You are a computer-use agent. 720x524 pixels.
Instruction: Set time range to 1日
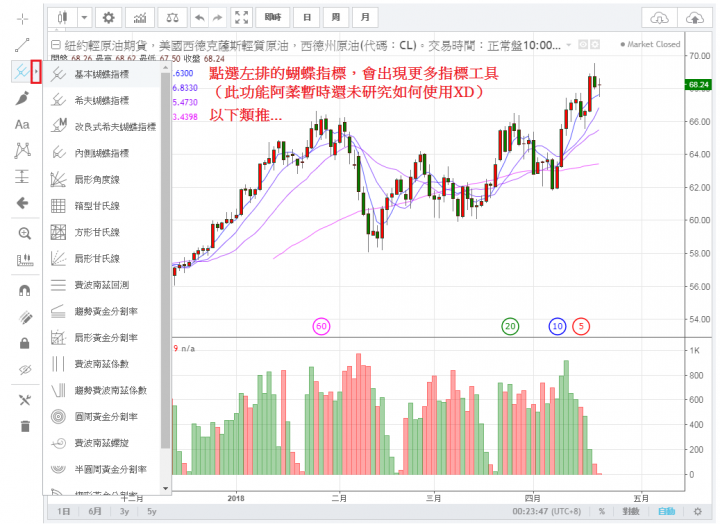coord(64,511)
